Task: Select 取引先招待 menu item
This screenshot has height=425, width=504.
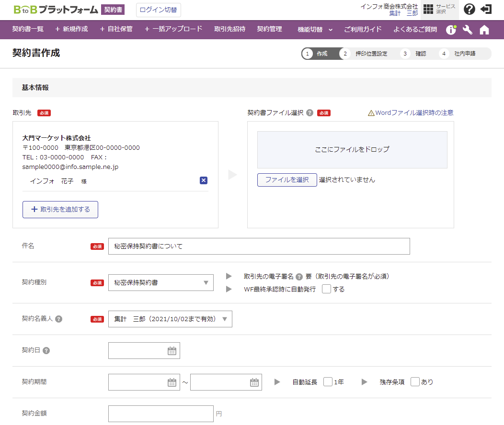Action: (x=229, y=29)
